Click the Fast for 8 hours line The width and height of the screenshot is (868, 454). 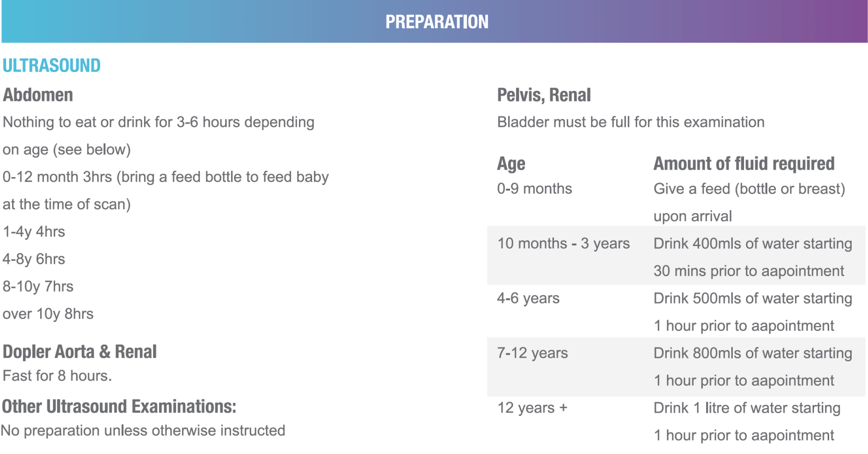pos(58,376)
